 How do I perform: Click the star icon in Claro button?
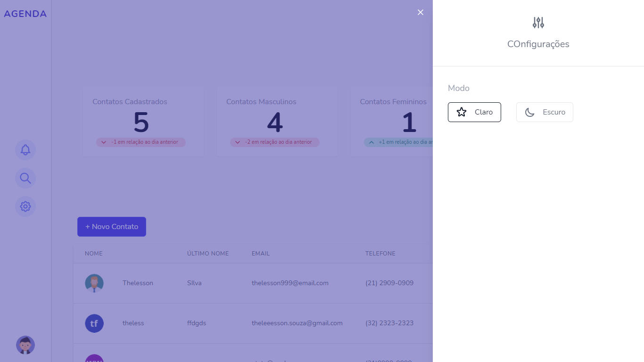[x=462, y=112]
